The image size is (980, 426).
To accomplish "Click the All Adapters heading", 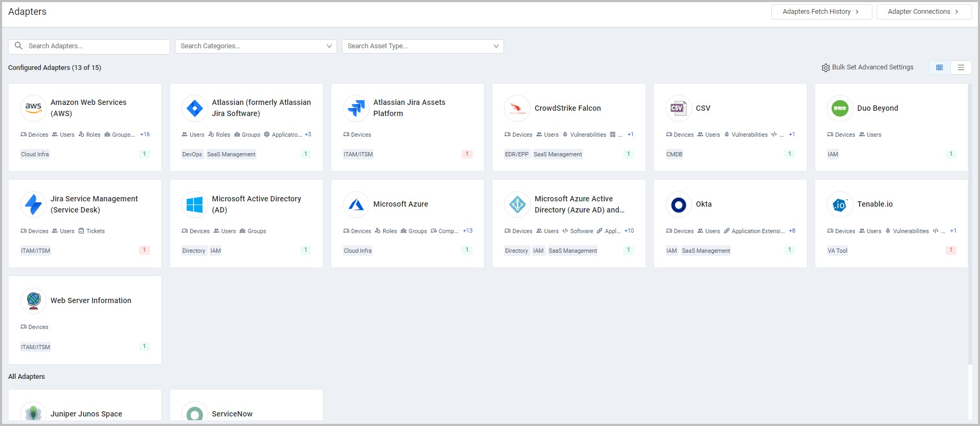I will (x=27, y=377).
